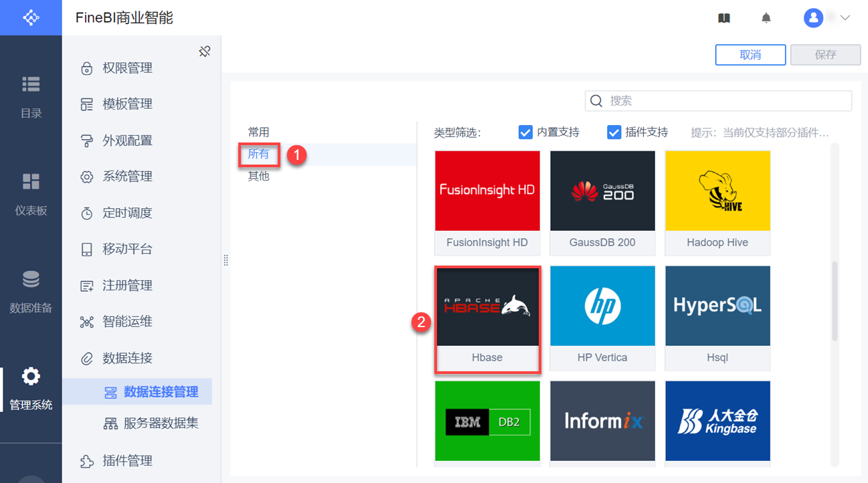Image resolution: width=868 pixels, height=483 pixels.
Task: Open the 目录 directory section
Action: (31, 97)
